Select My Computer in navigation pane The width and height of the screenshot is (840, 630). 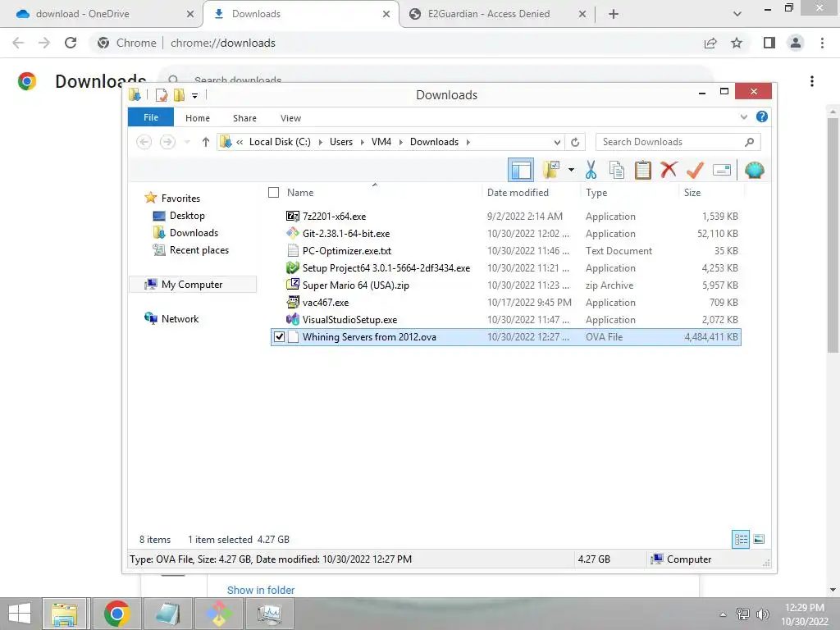192,285
